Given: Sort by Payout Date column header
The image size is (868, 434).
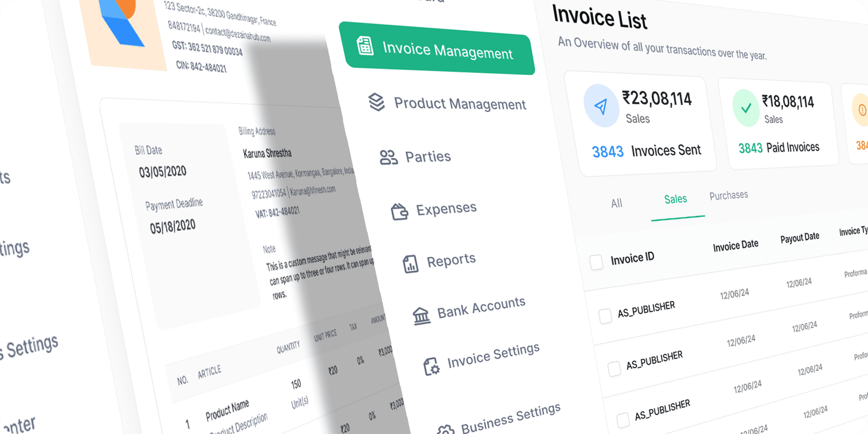Looking at the screenshot, I should (800, 238).
